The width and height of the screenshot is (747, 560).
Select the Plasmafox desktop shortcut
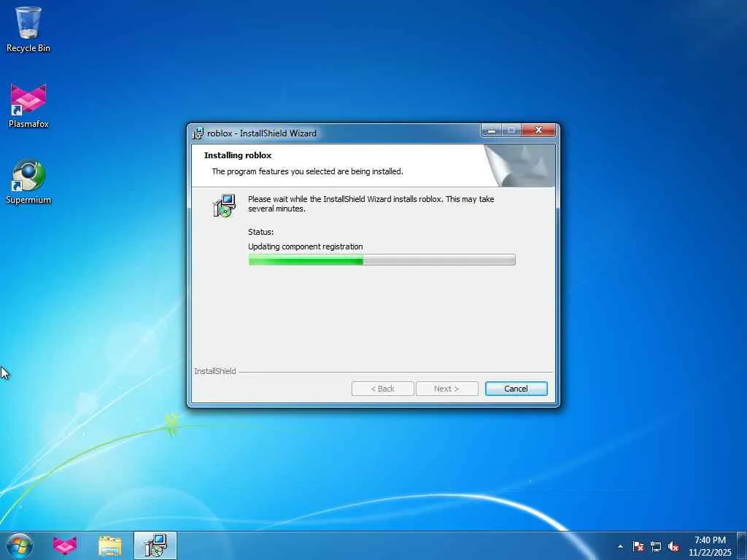click(x=28, y=106)
